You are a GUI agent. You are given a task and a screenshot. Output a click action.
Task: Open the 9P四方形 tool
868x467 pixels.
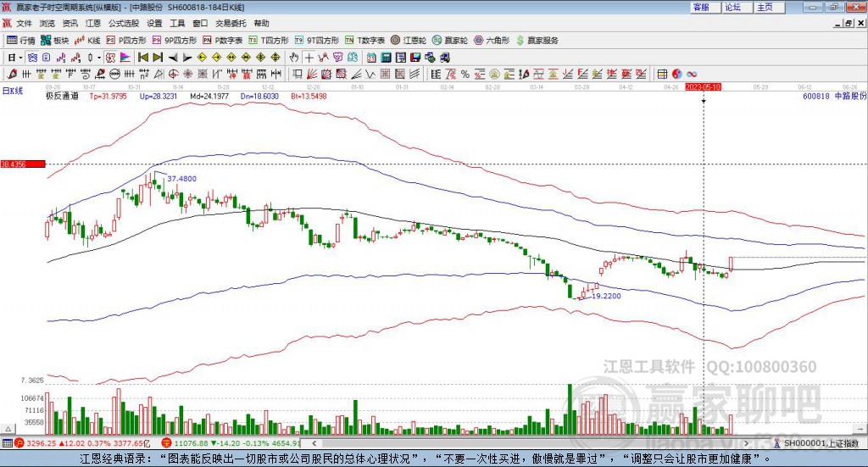click(x=175, y=41)
